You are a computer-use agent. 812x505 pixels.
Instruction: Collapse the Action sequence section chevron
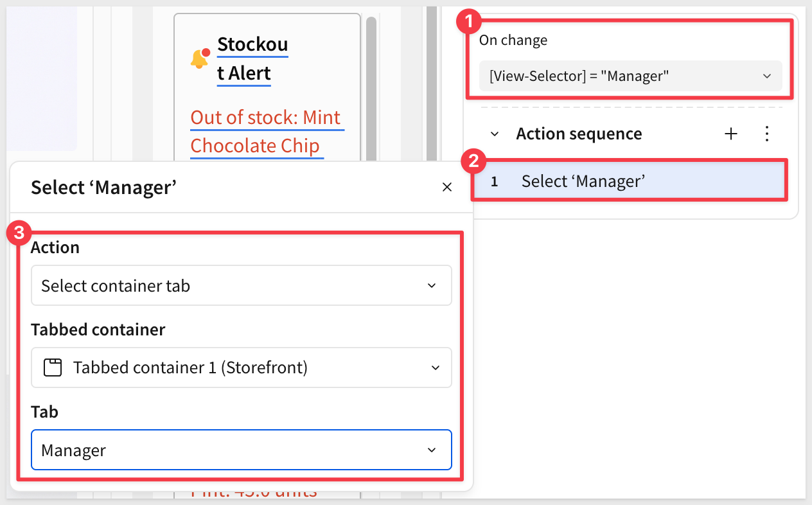(x=495, y=134)
